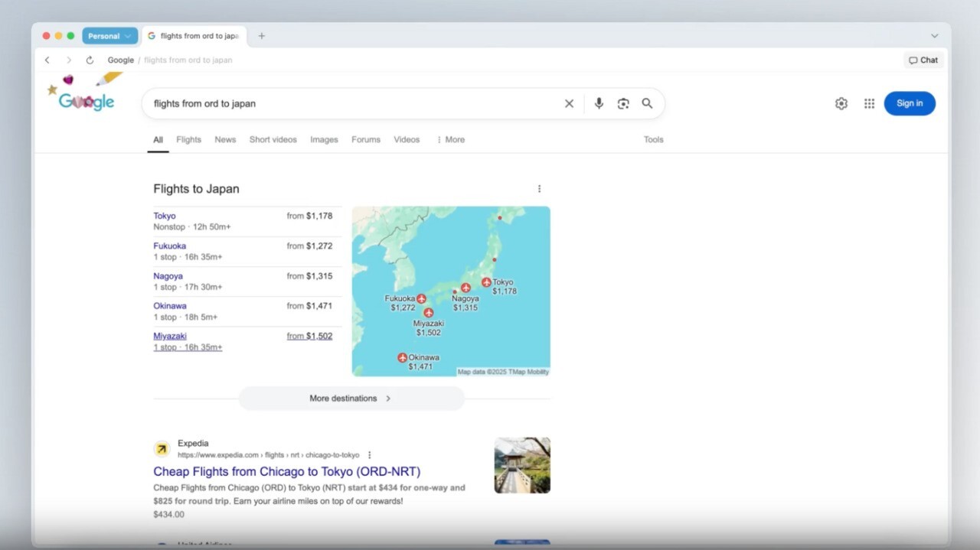
Task: Open Flights to Japan options menu
Action: [539, 189]
